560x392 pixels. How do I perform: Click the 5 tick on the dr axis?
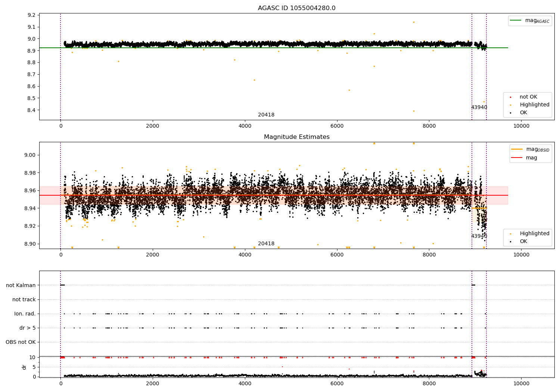pos(34,367)
